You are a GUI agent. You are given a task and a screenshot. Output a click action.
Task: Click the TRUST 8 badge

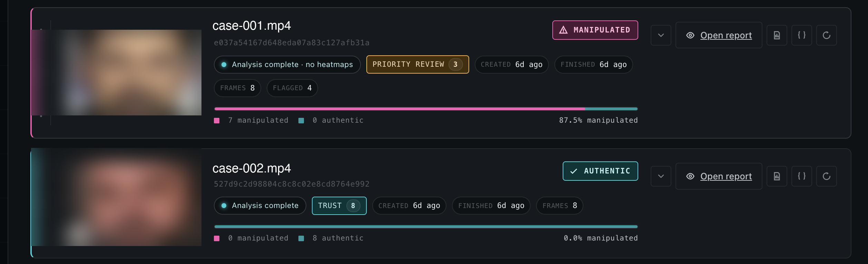(x=339, y=206)
